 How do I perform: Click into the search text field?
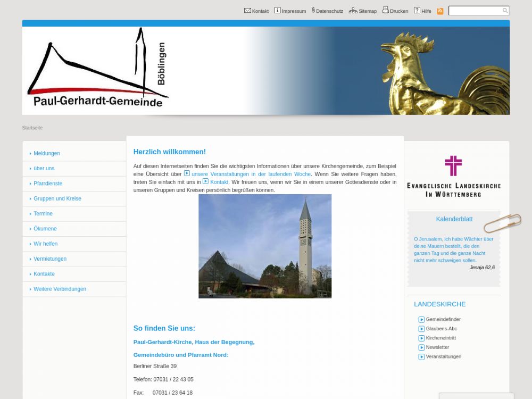(x=475, y=11)
